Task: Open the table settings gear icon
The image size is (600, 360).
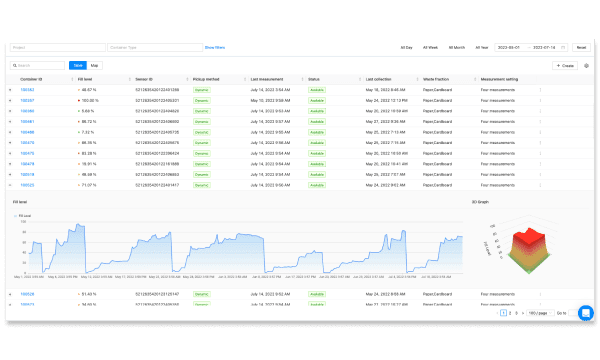Action: (586, 66)
